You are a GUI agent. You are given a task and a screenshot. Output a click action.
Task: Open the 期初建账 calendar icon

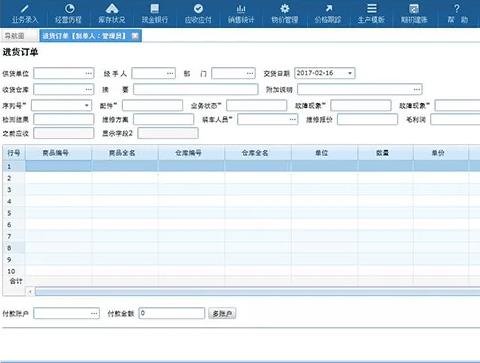pyautogui.click(x=414, y=8)
